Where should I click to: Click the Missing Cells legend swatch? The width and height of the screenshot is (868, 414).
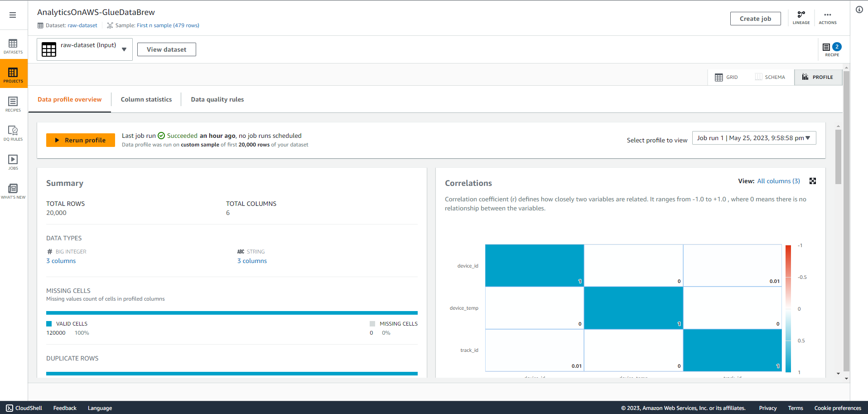pyautogui.click(x=372, y=324)
